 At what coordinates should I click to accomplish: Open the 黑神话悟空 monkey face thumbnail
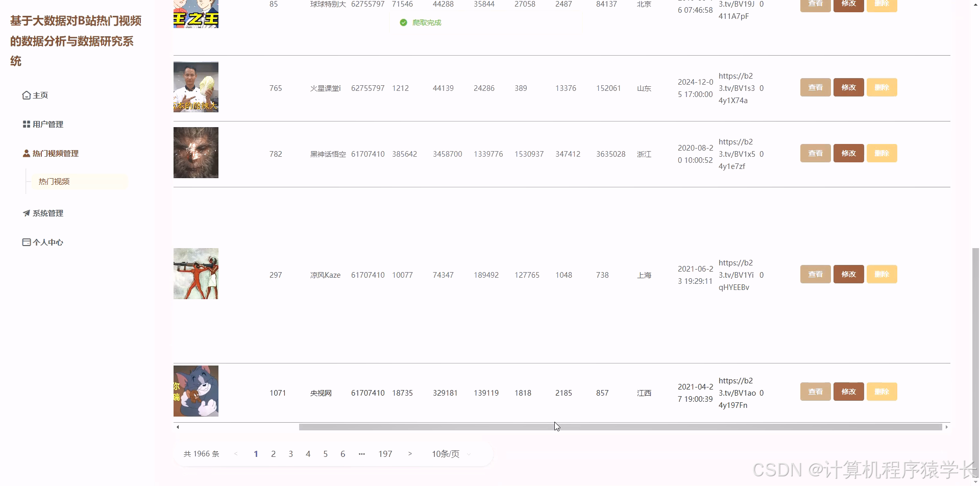(x=196, y=153)
